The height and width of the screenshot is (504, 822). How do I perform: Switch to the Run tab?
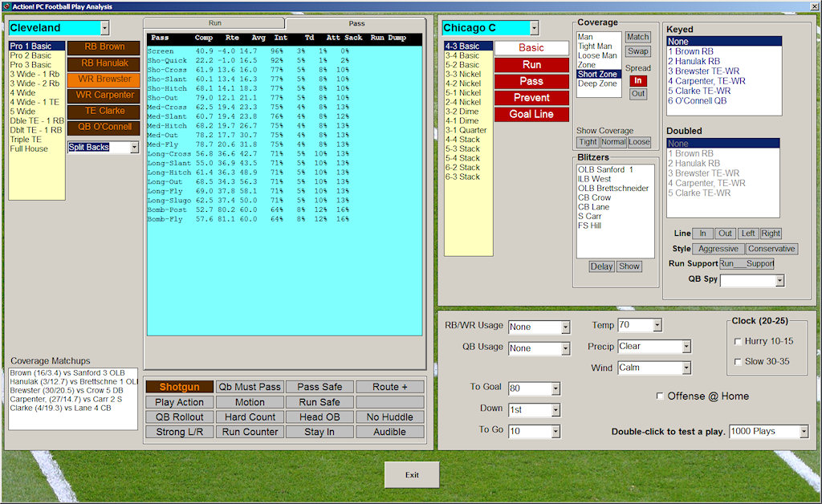tap(214, 23)
